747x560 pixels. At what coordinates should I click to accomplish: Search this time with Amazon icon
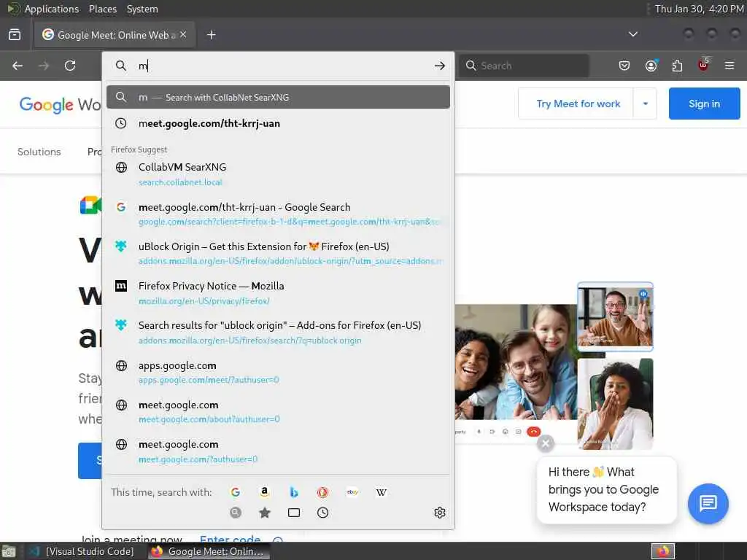264,492
